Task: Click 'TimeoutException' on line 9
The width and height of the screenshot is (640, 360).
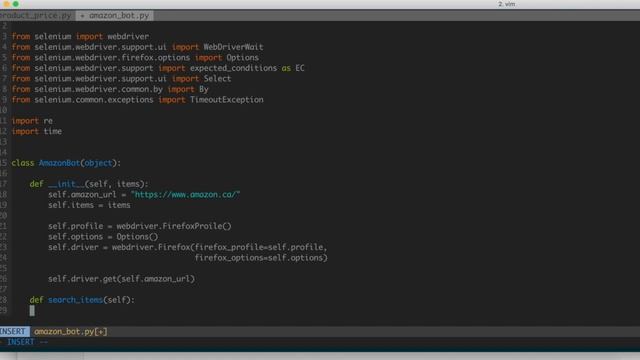Action: click(227, 100)
